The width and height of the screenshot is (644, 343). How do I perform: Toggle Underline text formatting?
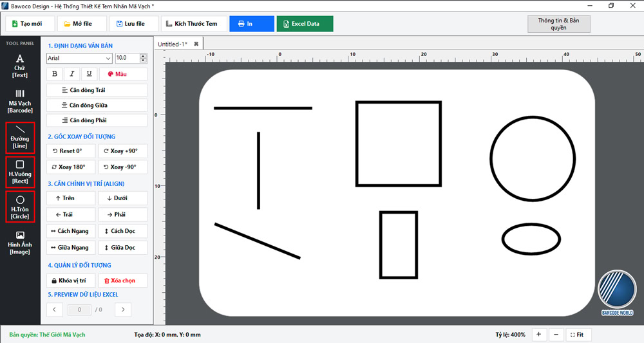[89, 74]
